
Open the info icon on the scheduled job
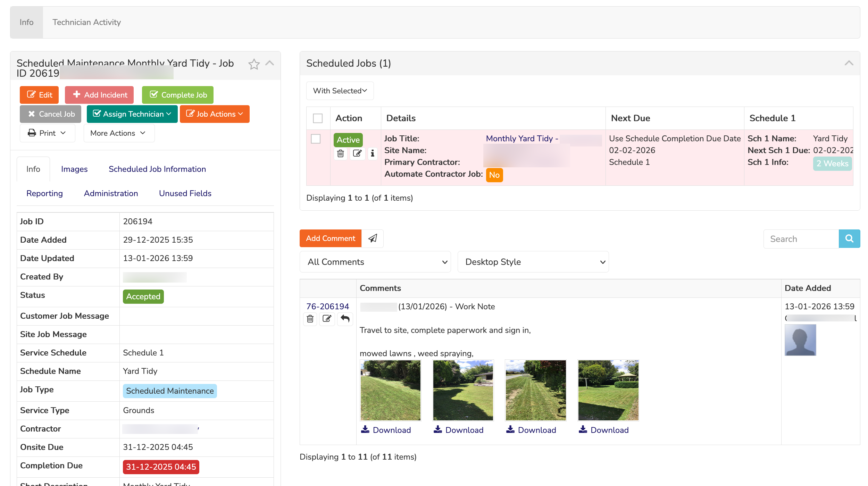pyautogui.click(x=373, y=153)
